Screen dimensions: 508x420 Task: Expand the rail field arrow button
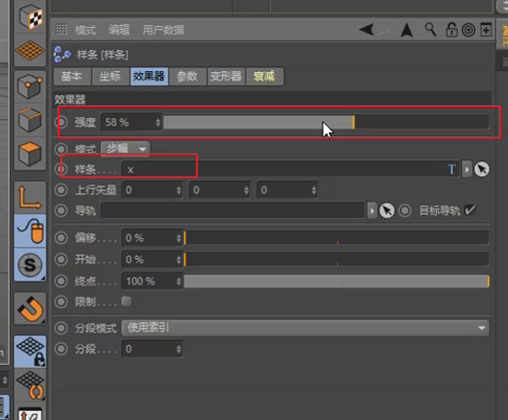372,211
